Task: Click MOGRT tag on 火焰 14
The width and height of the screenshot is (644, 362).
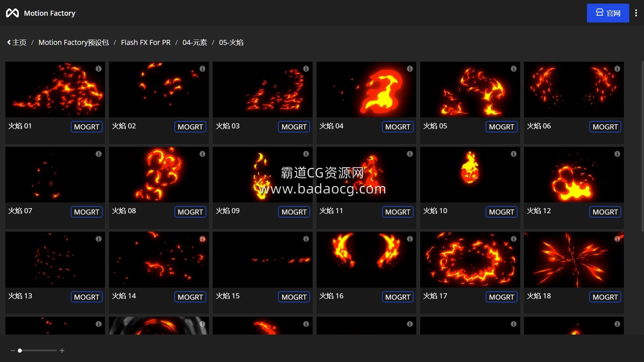Action: tap(190, 297)
